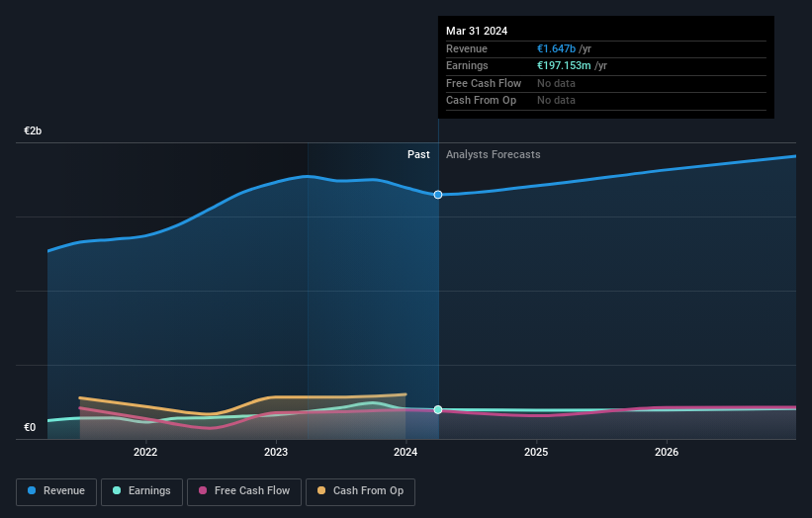812x518 pixels.
Task: Toggle the Cash From Op legend button
Action: pyautogui.click(x=360, y=491)
